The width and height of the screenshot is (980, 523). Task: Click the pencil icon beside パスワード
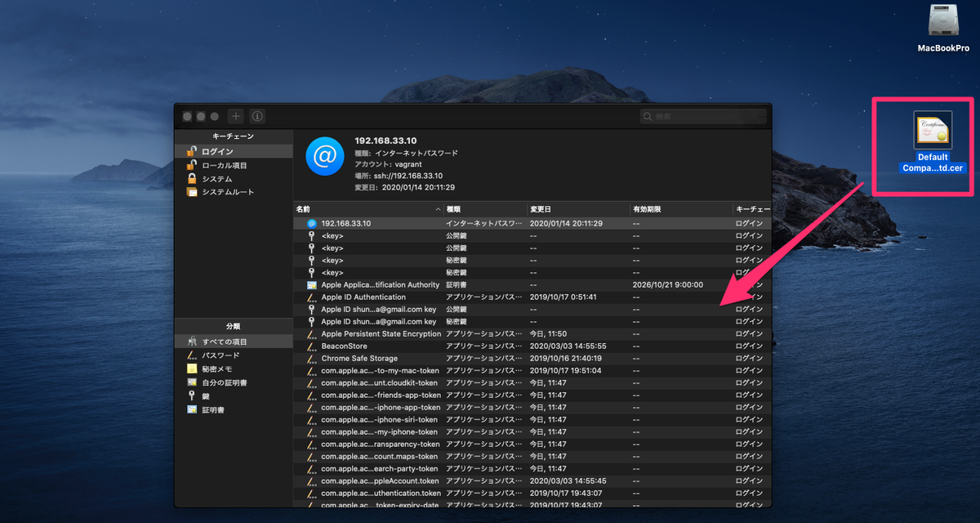[192, 355]
